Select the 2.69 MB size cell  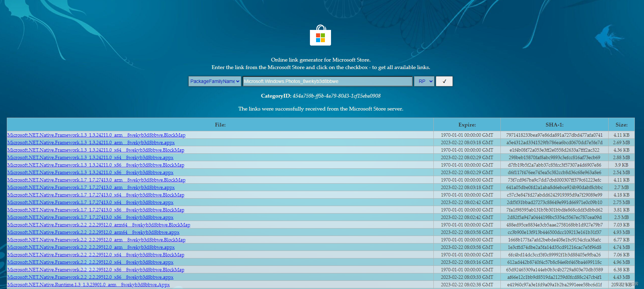tap(622, 142)
